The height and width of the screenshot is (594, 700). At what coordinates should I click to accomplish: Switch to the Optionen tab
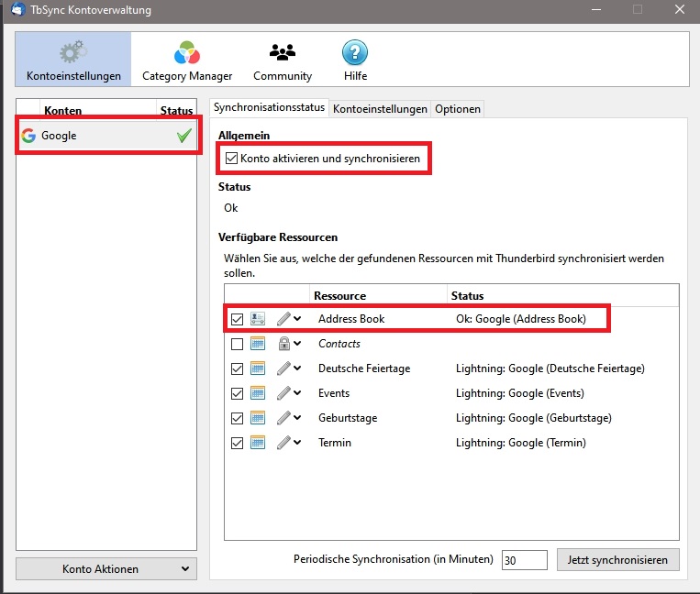pos(458,109)
